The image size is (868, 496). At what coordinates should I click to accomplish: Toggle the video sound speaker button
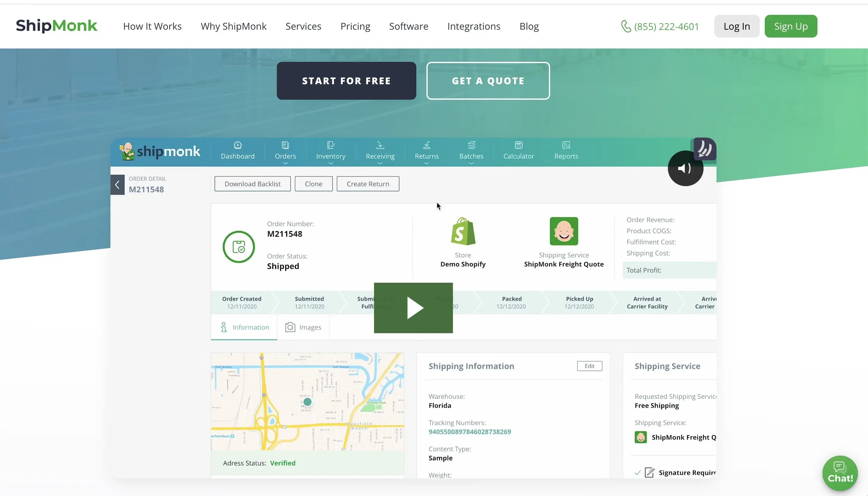[x=685, y=168]
